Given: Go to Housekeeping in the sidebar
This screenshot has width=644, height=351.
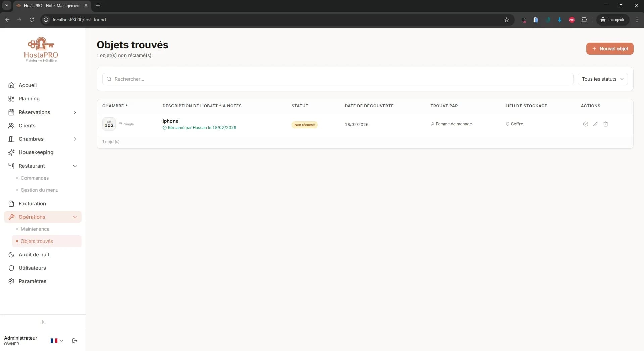Looking at the screenshot, I should [x=36, y=152].
